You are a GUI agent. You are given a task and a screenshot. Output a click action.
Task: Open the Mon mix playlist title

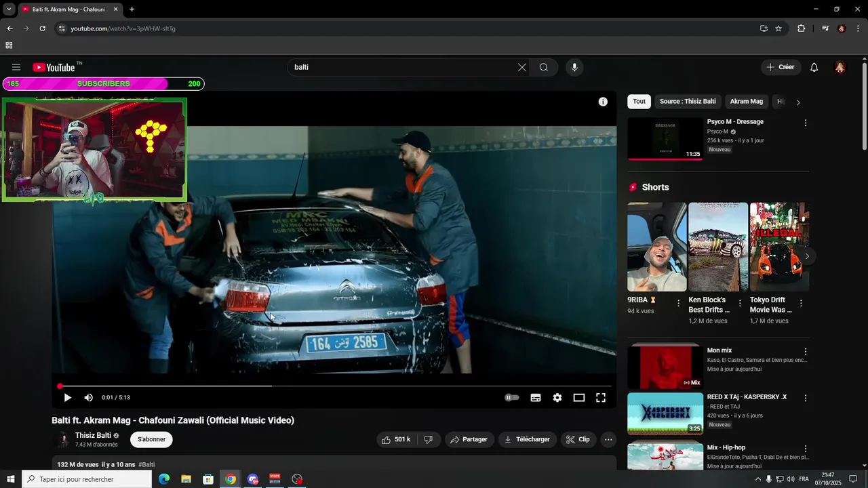[x=719, y=350]
